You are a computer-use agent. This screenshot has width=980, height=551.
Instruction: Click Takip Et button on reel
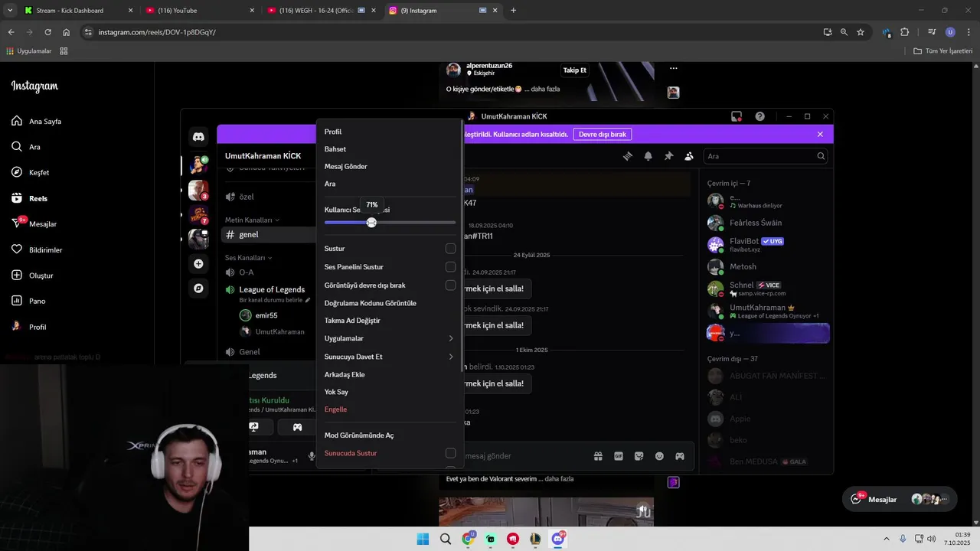point(574,70)
